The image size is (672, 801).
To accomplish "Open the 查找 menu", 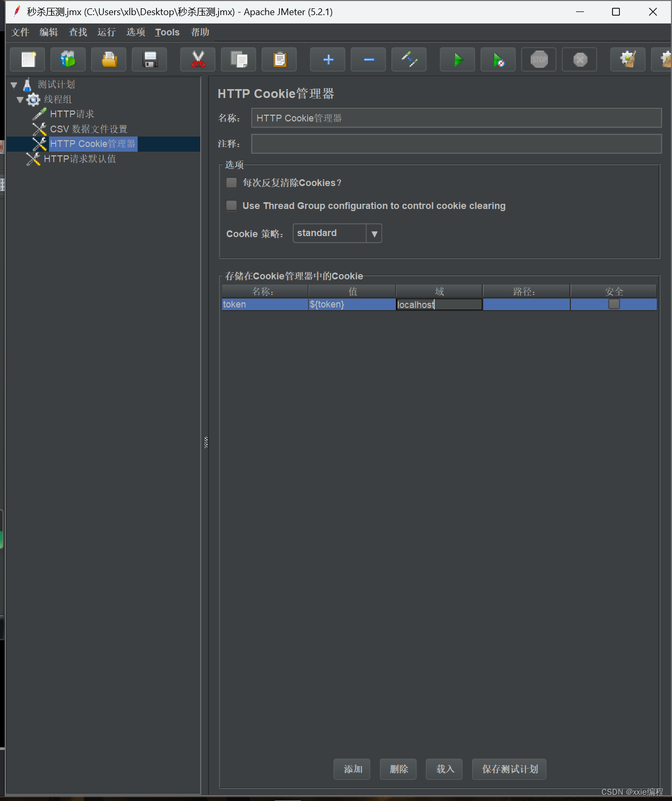I will (78, 32).
